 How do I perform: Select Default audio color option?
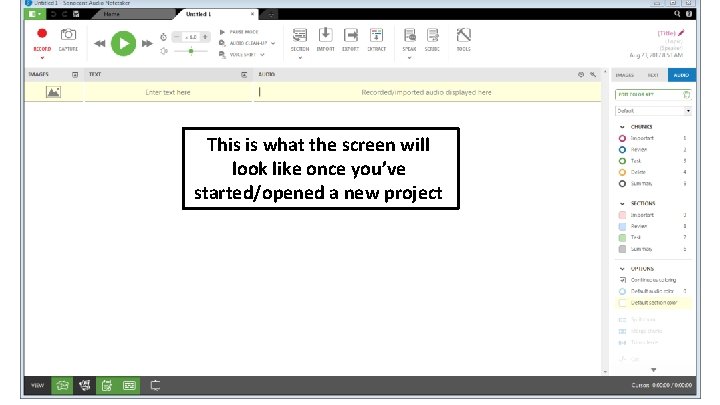click(622, 292)
